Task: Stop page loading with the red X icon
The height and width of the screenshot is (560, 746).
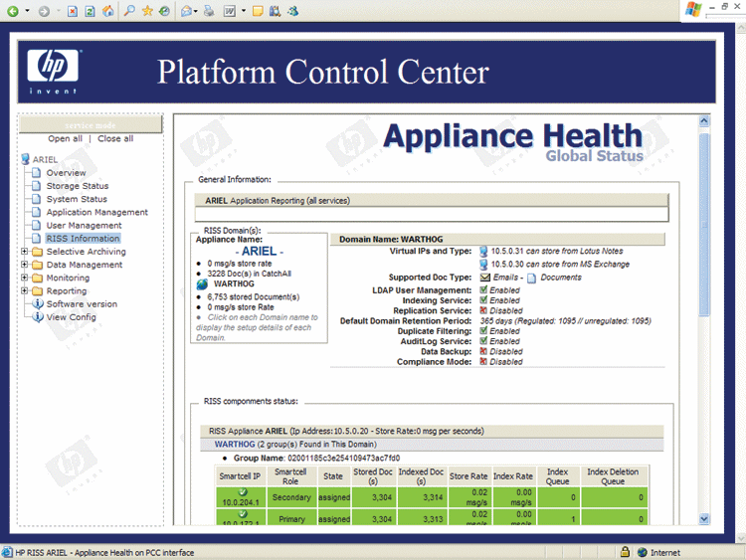Action: tap(72, 11)
